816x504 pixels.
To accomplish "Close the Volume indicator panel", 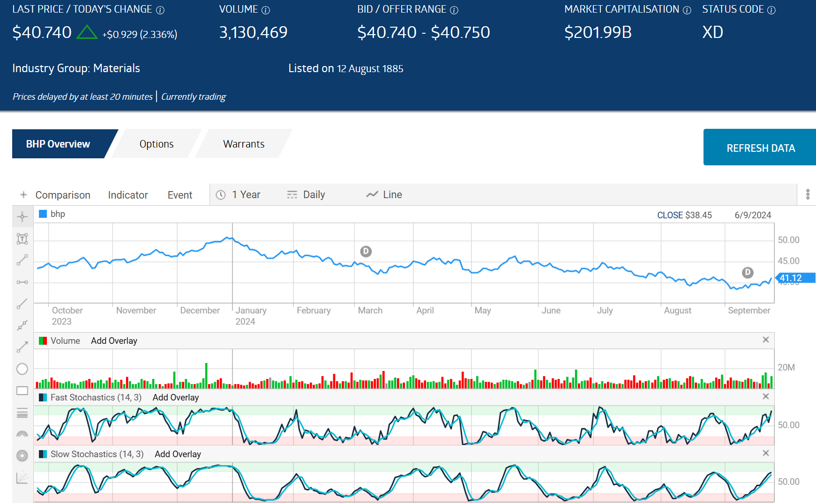I will coord(766,340).
